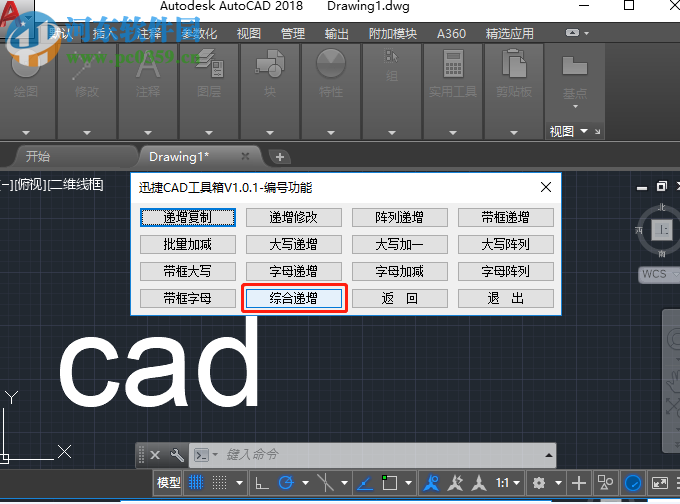Screen dimensions: 680x504
Task: Click the 图层 layer properties icon
Action: click(x=209, y=63)
